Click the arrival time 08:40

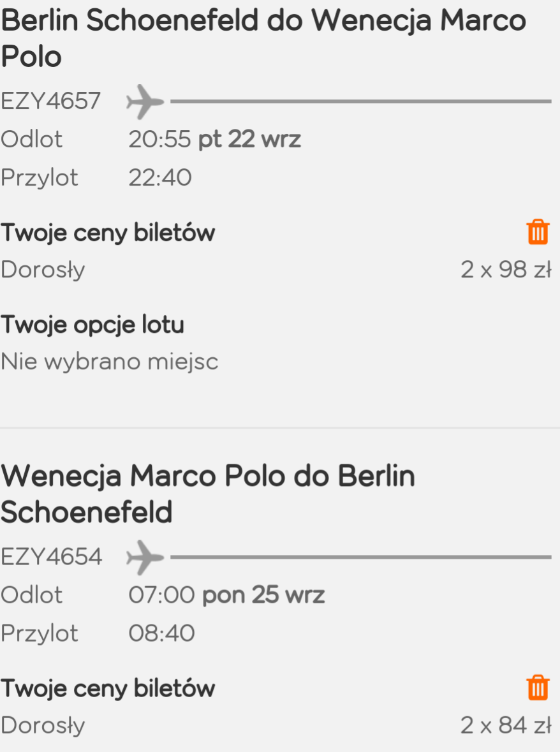(x=161, y=633)
